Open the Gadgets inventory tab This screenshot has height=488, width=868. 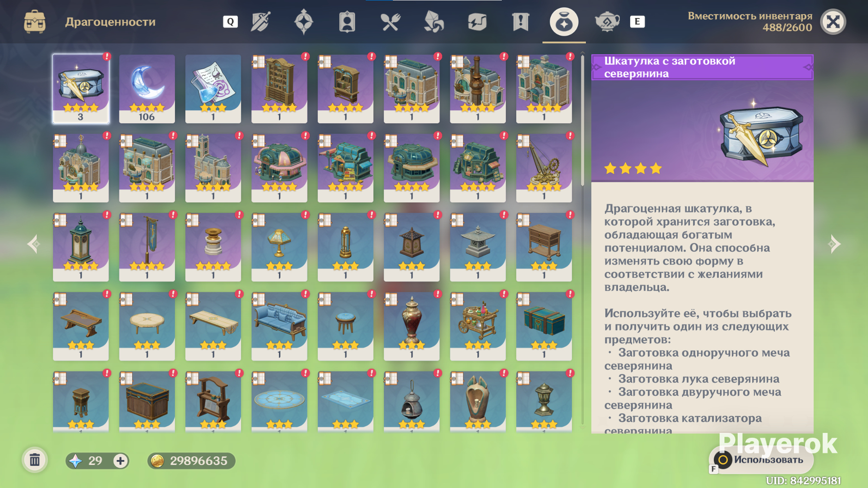point(477,22)
